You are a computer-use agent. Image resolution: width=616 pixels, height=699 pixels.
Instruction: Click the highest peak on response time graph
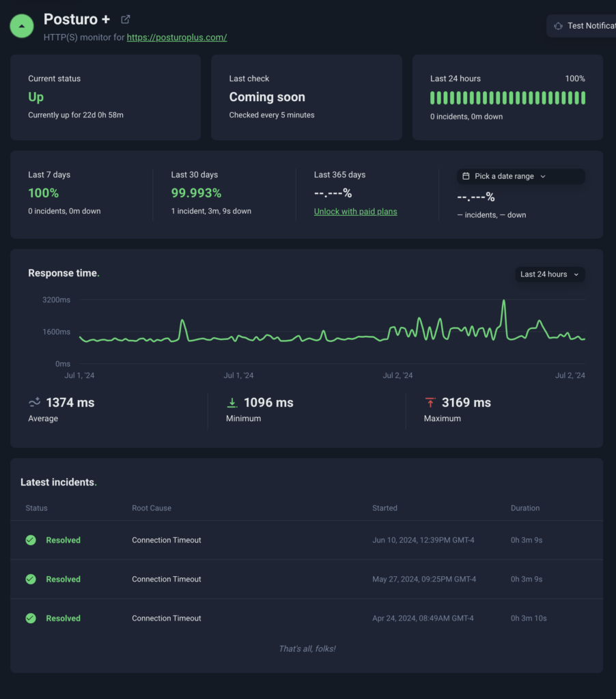tap(503, 301)
